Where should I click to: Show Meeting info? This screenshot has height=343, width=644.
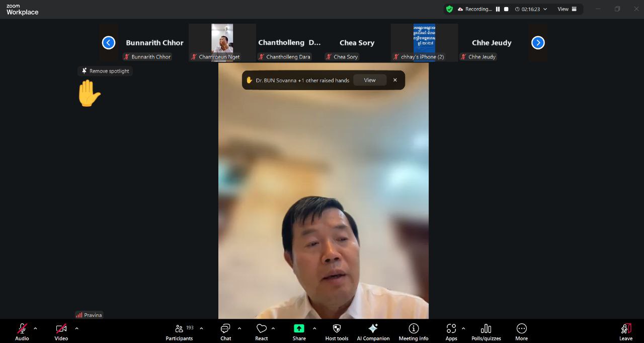(413, 332)
